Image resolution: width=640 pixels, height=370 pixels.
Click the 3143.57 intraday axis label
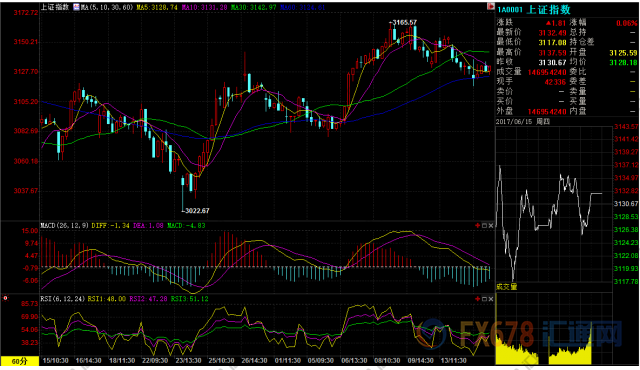pyautogui.click(x=626, y=127)
